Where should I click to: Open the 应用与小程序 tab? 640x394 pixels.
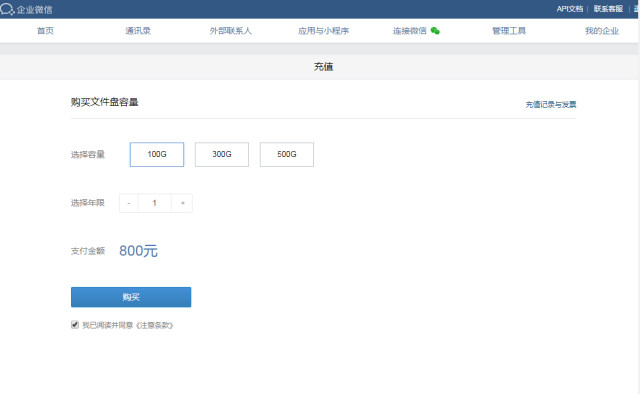[x=323, y=31]
